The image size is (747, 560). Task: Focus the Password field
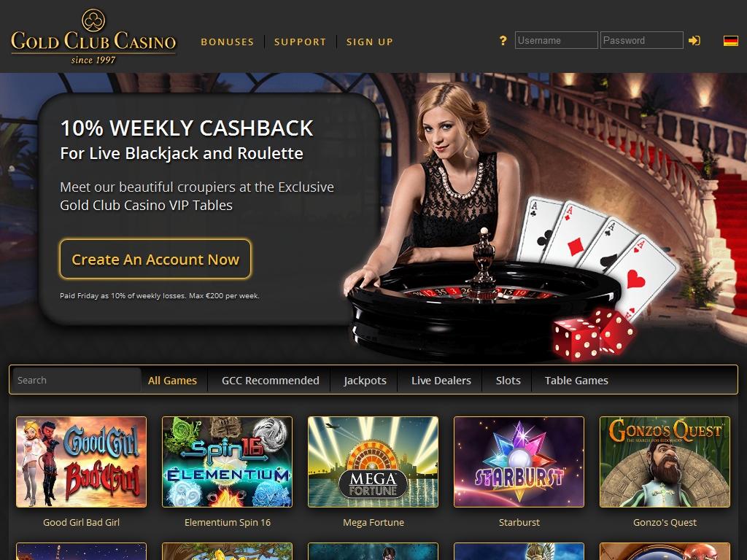tap(641, 41)
